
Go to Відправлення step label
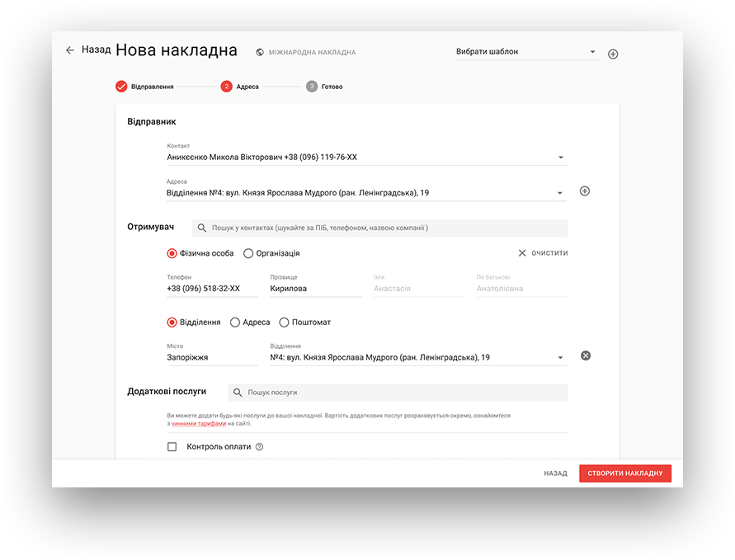point(153,87)
